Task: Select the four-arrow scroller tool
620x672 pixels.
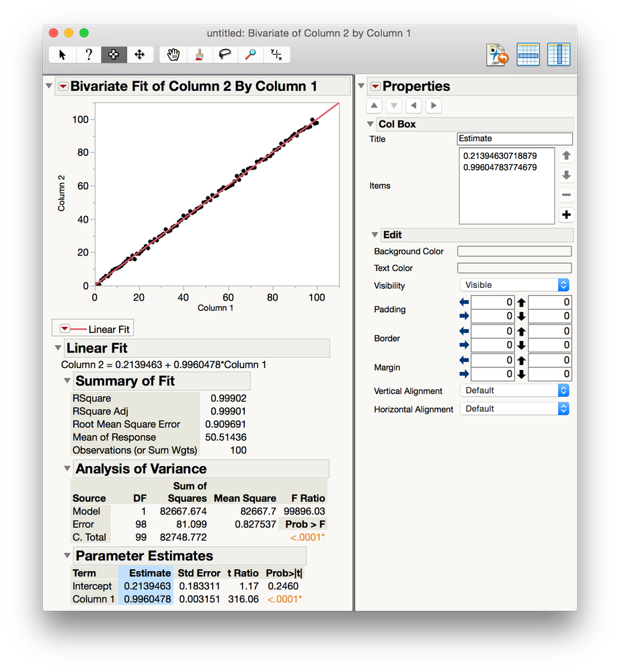Action: (x=140, y=55)
